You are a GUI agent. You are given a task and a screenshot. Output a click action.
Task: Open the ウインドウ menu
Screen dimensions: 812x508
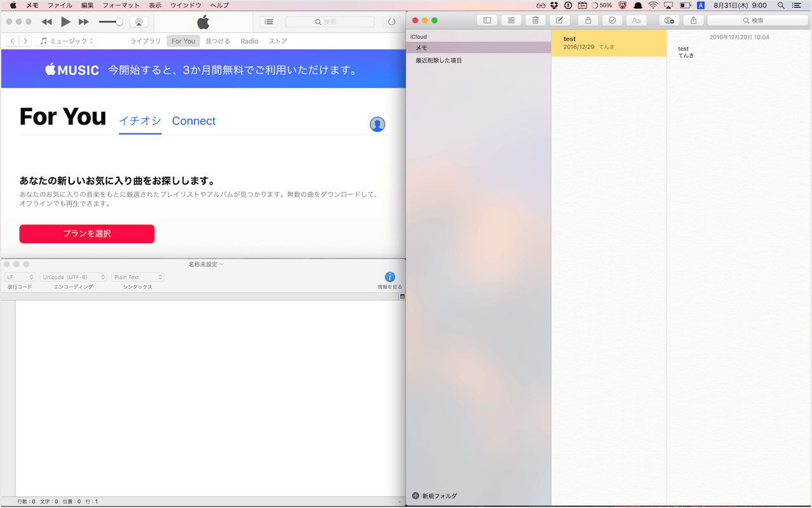(x=186, y=5)
